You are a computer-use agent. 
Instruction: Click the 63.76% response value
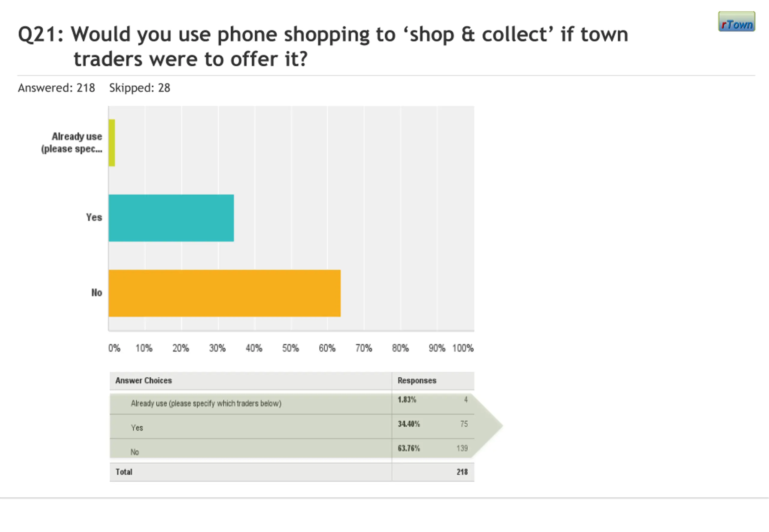tap(409, 448)
